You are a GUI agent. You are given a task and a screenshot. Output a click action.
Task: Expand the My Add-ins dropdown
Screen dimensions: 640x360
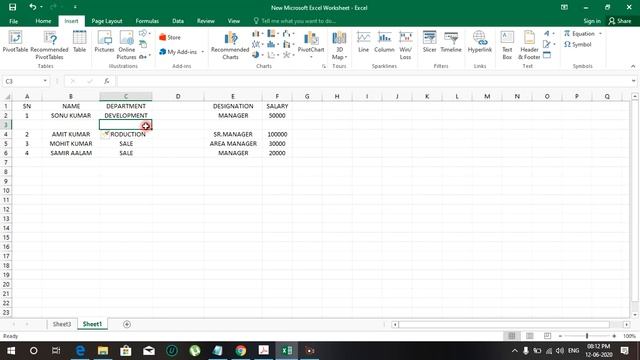pyautogui.click(x=202, y=52)
